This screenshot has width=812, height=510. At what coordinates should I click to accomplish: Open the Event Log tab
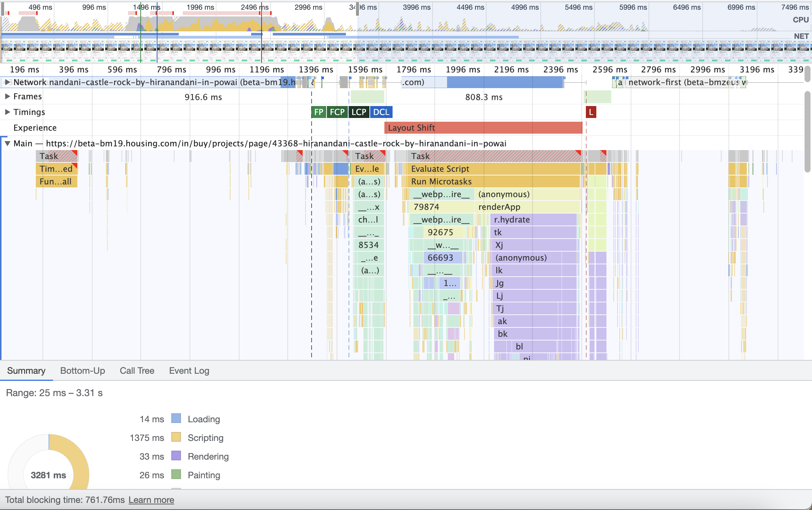[189, 370]
